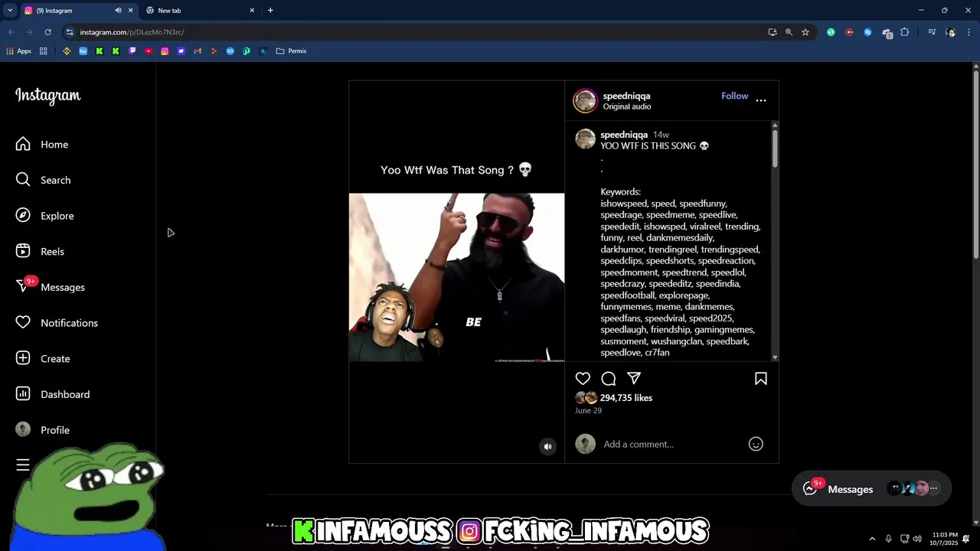The width and height of the screenshot is (980, 551).
Task: Open Chrome profile avatar menu
Action: (950, 32)
